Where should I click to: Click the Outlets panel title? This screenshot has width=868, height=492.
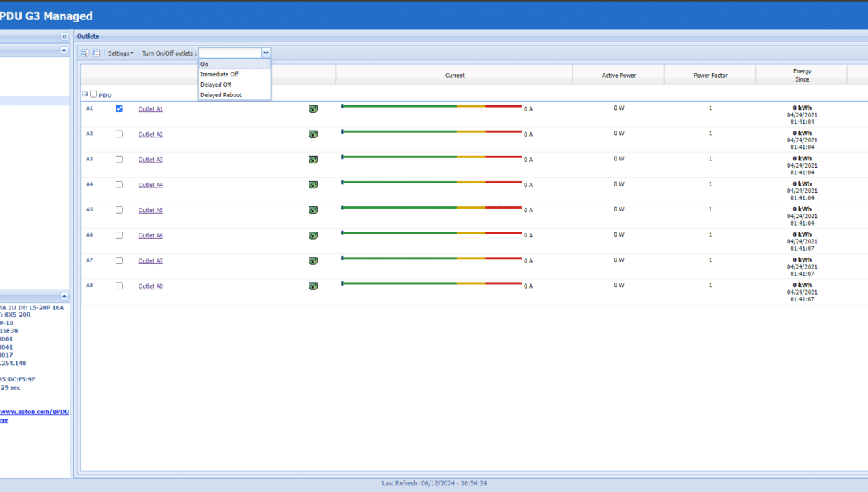[88, 36]
